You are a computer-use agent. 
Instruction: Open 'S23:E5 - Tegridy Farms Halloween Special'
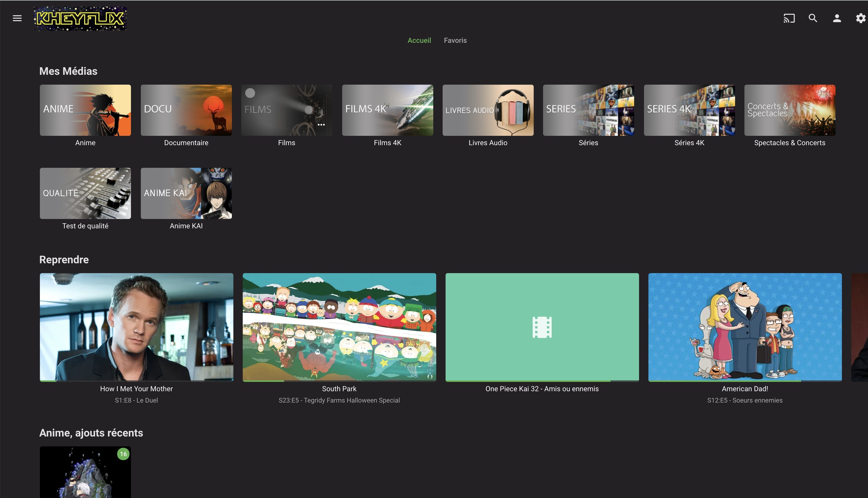click(339, 400)
